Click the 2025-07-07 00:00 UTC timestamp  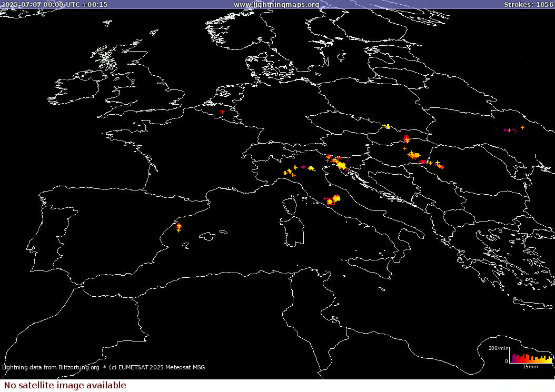click(54, 4)
